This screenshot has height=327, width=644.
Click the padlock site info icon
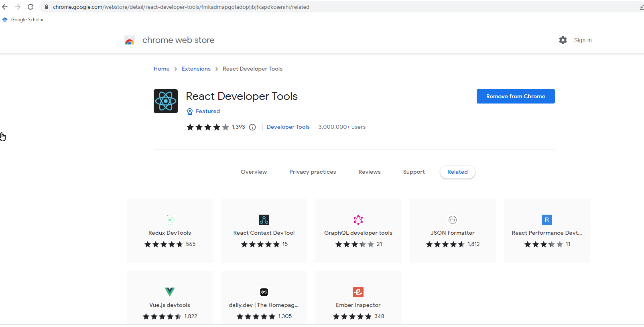click(x=47, y=7)
